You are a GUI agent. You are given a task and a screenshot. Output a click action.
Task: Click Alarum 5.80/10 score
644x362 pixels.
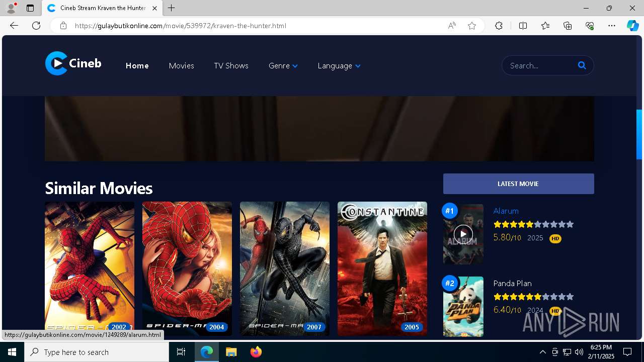(x=507, y=237)
